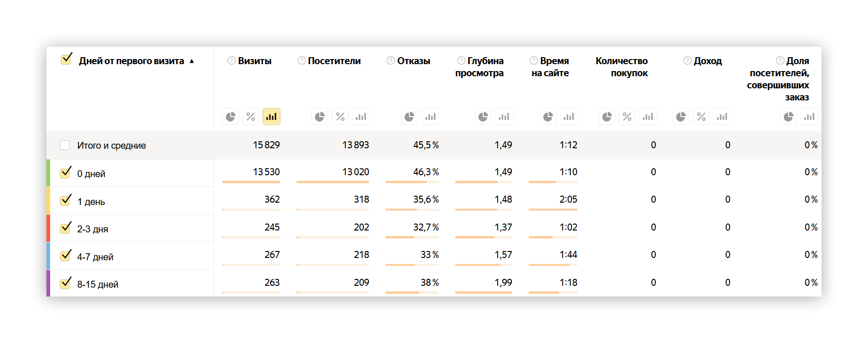The width and height of the screenshot is (868, 343).
Task: Click the help icon next to Доход
Action: [x=687, y=60]
